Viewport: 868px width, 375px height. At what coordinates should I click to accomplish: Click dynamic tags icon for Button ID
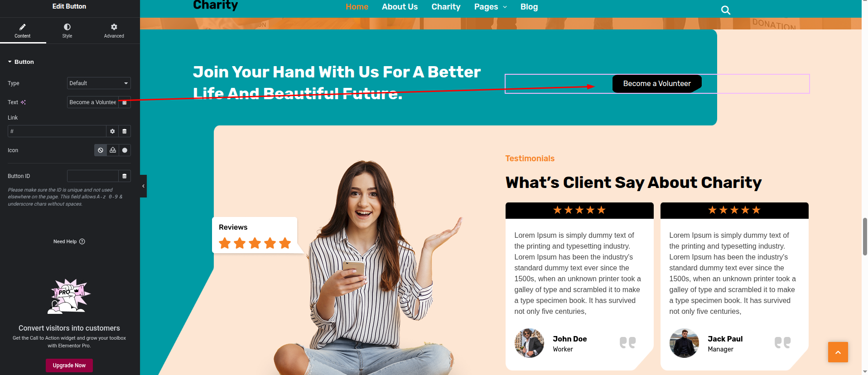click(125, 176)
